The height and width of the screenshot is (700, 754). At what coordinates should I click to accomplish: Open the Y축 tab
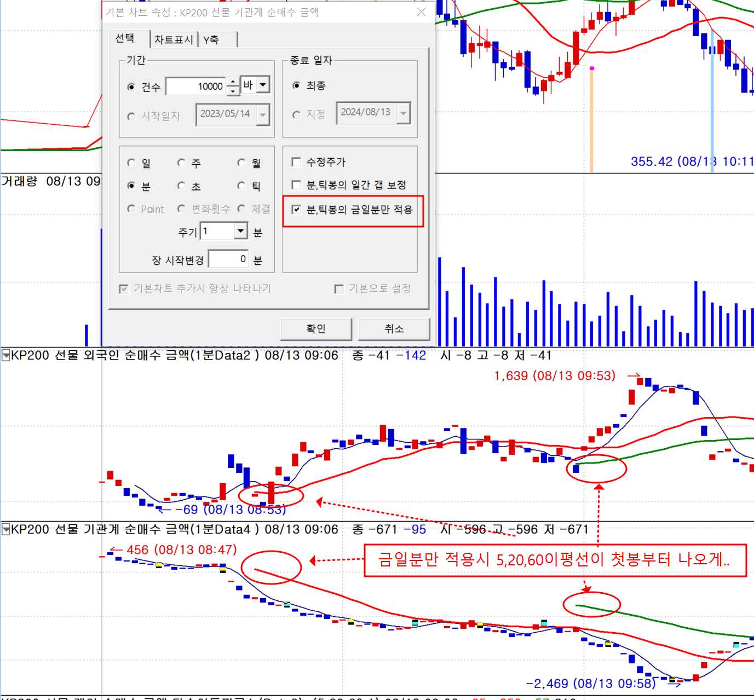pos(211,39)
